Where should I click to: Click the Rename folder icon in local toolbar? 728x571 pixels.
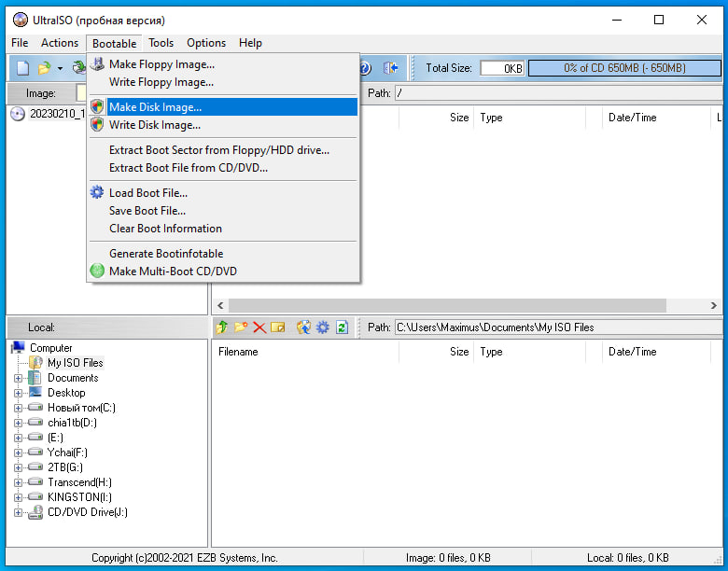click(x=277, y=327)
